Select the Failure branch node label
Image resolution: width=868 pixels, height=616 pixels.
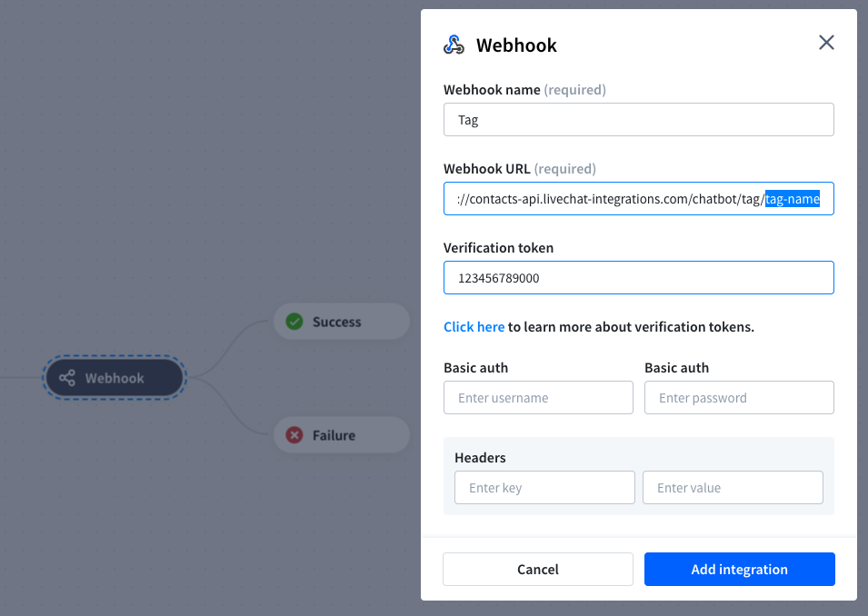tap(334, 435)
